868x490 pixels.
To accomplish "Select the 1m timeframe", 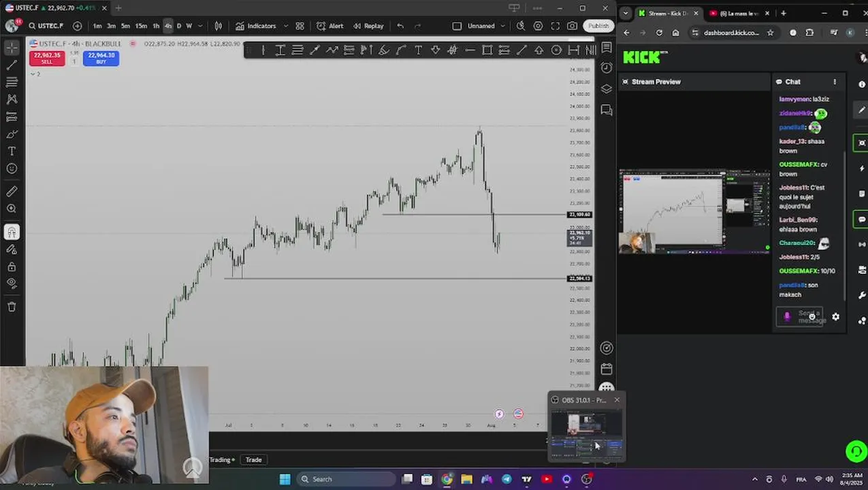I will (97, 26).
